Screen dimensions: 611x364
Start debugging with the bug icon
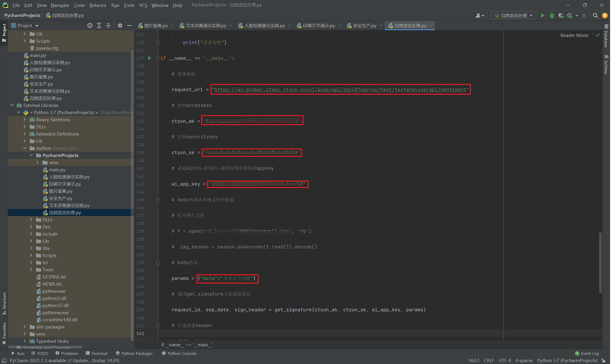click(552, 16)
